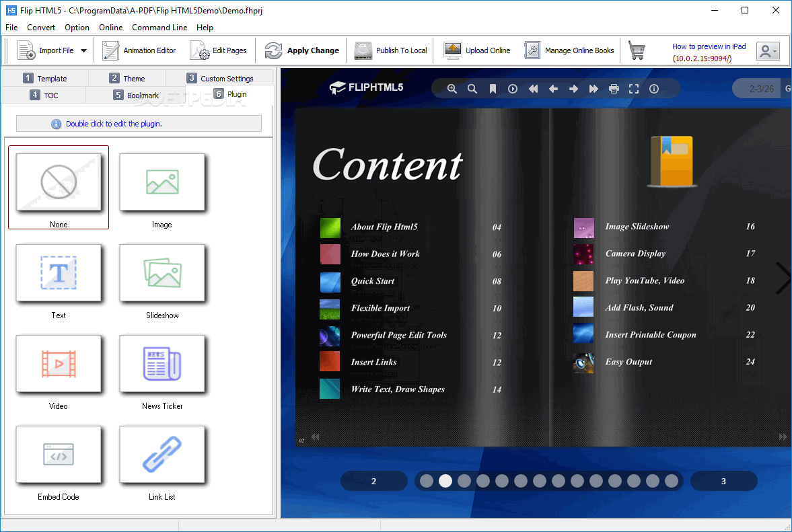Viewport: 792px width, 532px height.
Task: Switch to the Template tab
Action: (46, 78)
